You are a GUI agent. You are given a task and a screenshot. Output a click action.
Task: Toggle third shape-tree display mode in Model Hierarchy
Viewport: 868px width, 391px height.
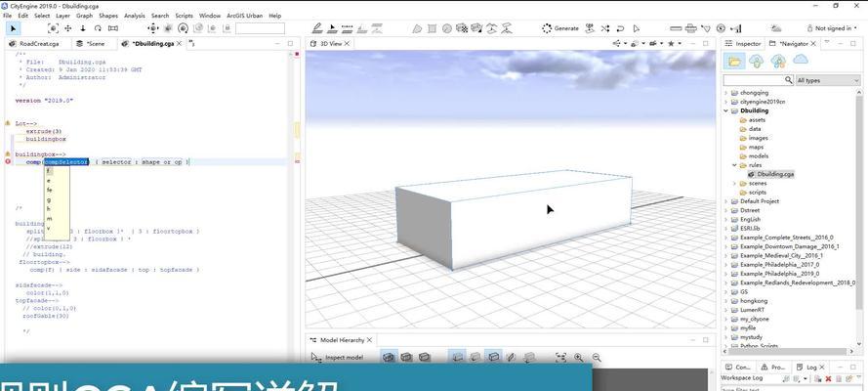[424, 357]
